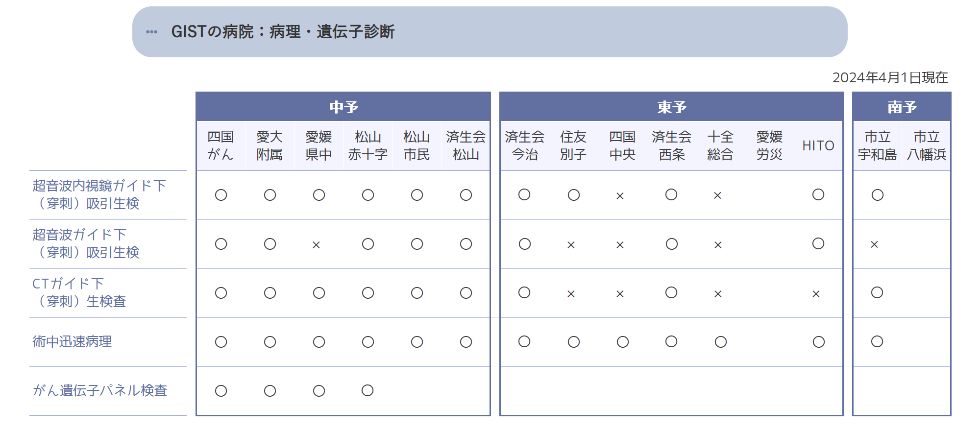
Task: Click the ○ mark for 松山赤十字 in がん遺伝子パネル検査 row
Action: click(367, 390)
